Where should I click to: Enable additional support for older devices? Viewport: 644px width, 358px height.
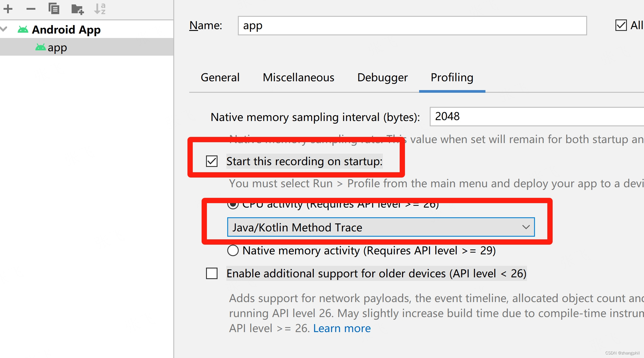point(211,274)
